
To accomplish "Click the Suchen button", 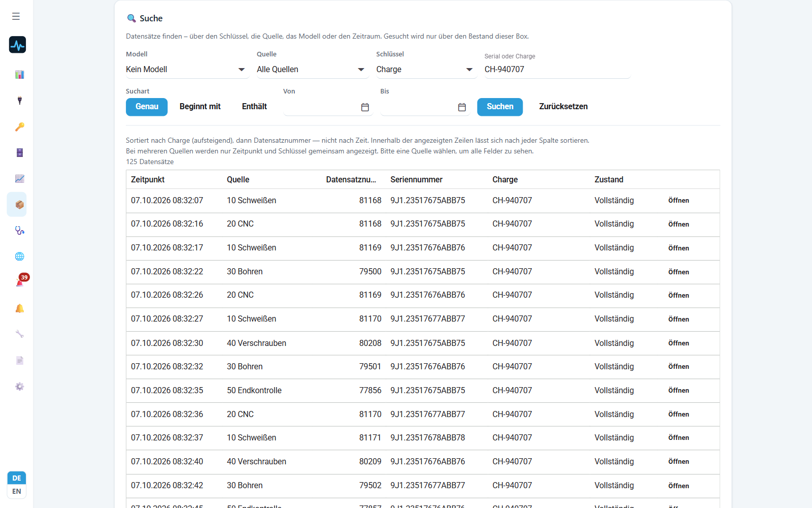I will pyautogui.click(x=500, y=107).
